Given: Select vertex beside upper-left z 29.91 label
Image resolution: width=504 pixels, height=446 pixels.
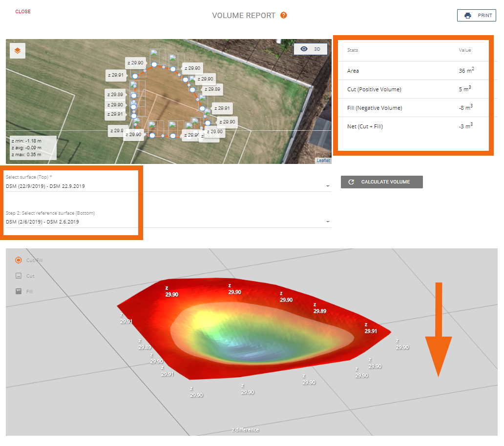Looking at the screenshot, I should point(135,76).
